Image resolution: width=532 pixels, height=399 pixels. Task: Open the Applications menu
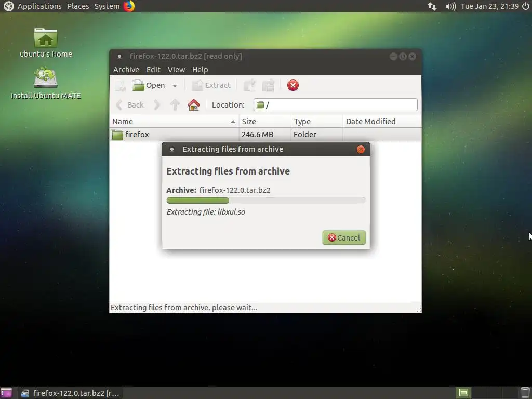click(39, 6)
